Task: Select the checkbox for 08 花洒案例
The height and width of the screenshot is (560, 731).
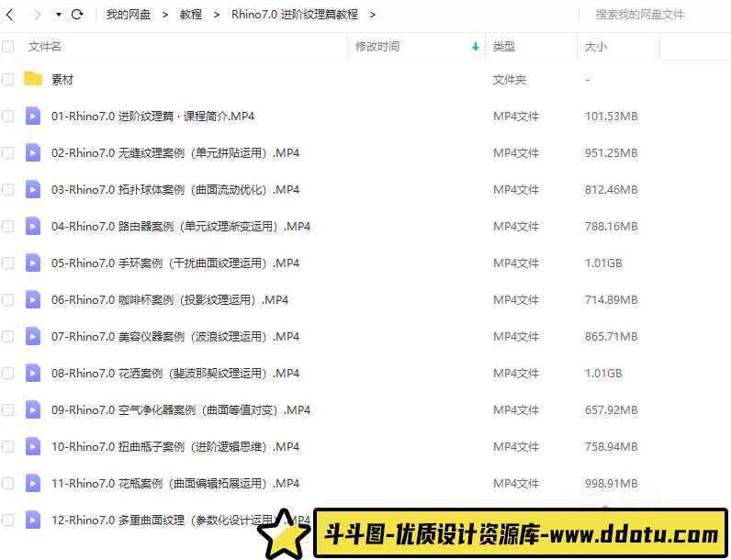Action: point(8,373)
